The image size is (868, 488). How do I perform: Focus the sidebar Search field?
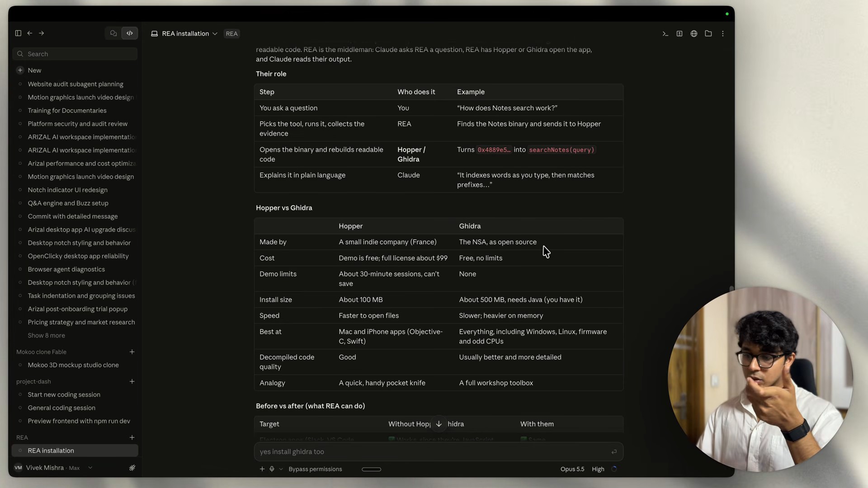click(75, 54)
